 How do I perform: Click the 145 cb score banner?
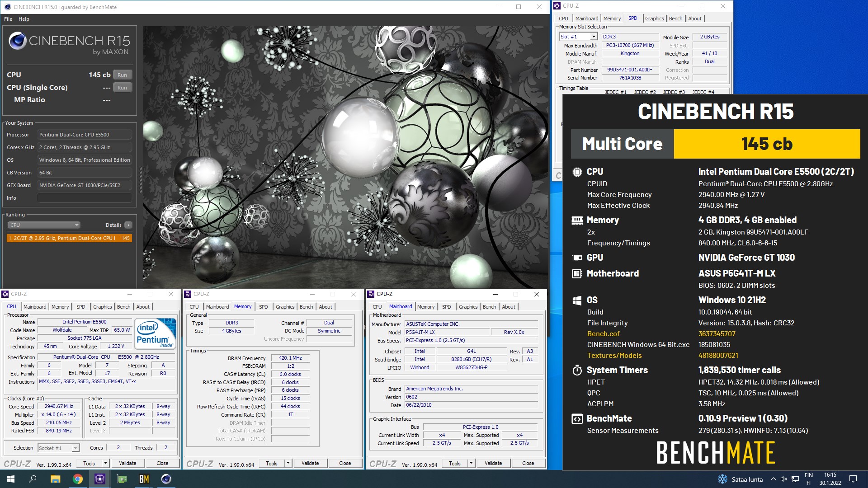[767, 144]
